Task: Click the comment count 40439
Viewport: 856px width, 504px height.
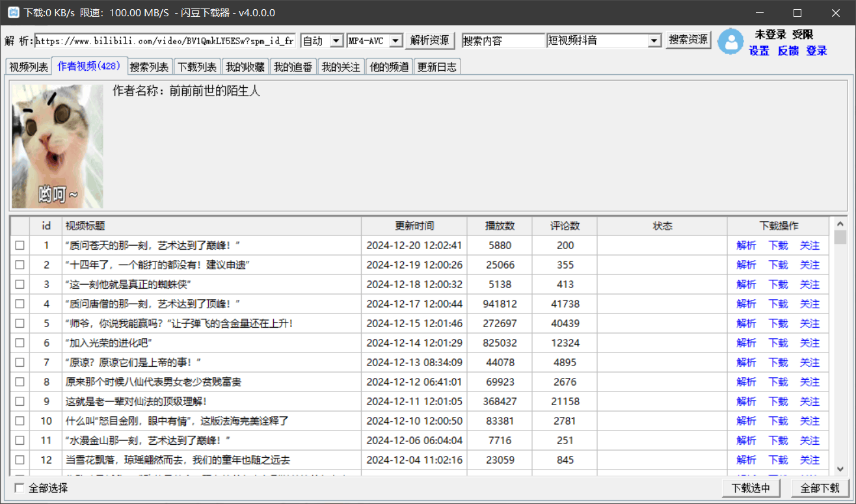Action: tap(565, 324)
